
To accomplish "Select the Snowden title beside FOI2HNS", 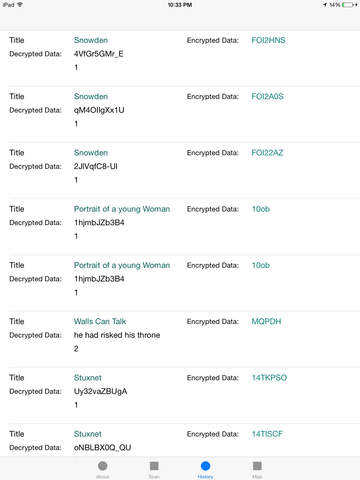I will click(x=91, y=40).
